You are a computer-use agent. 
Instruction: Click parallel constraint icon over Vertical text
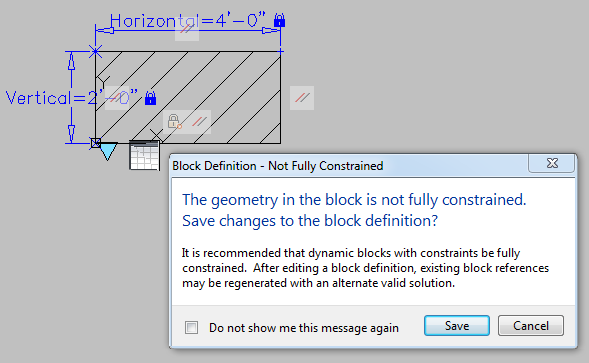point(117,98)
